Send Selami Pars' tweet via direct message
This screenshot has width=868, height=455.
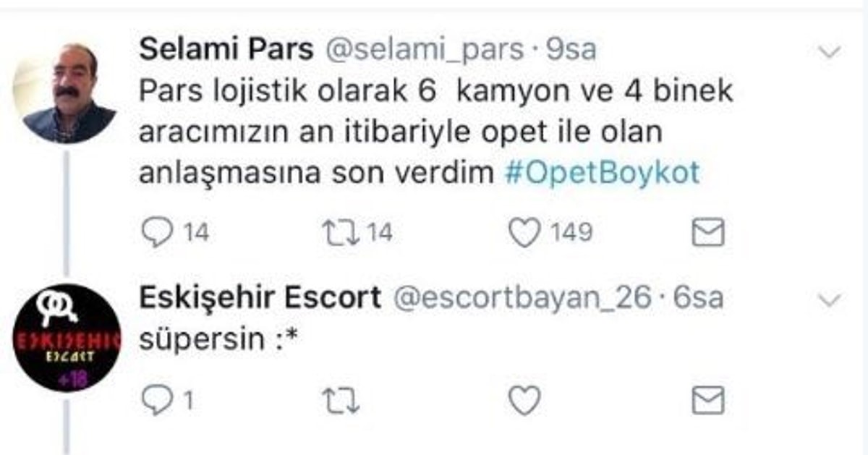click(x=708, y=233)
